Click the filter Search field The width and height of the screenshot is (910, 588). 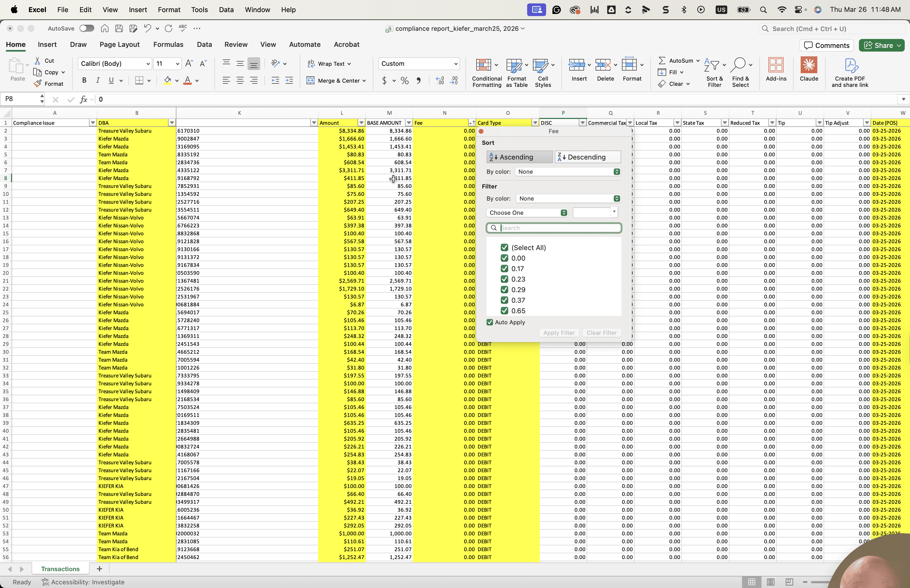pyautogui.click(x=554, y=228)
